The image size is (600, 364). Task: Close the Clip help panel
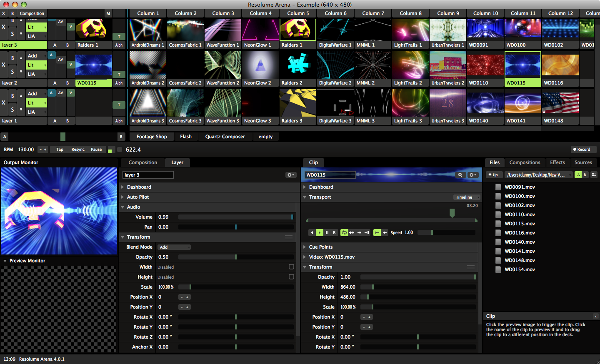coord(595,317)
